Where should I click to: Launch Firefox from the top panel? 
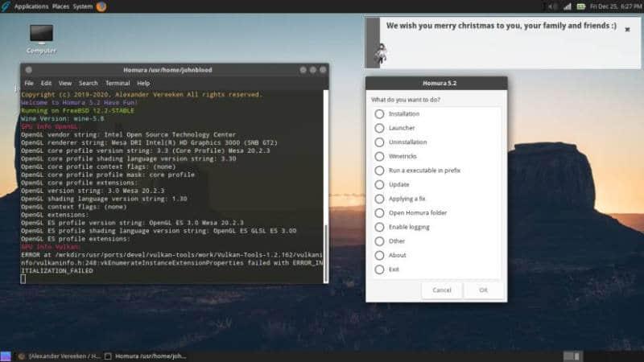pyautogui.click(x=101, y=6)
